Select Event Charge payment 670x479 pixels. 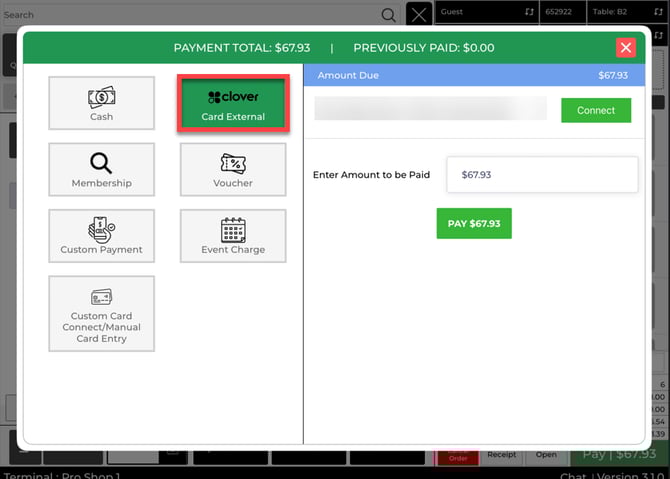tap(232, 235)
